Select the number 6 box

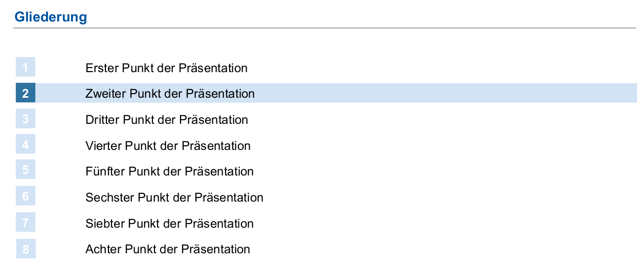[26, 197]
